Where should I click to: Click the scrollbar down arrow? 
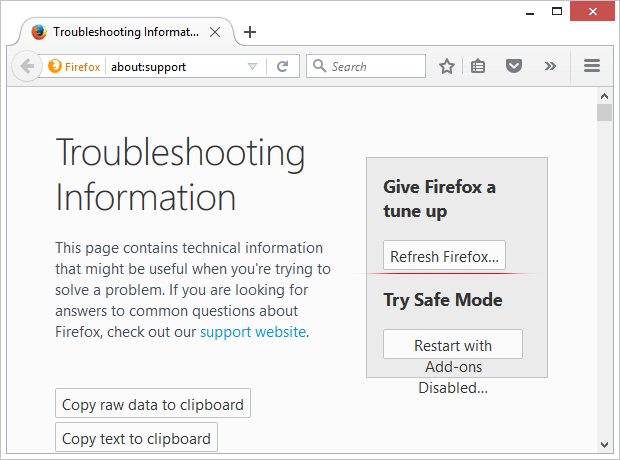[x=604, y=445]
